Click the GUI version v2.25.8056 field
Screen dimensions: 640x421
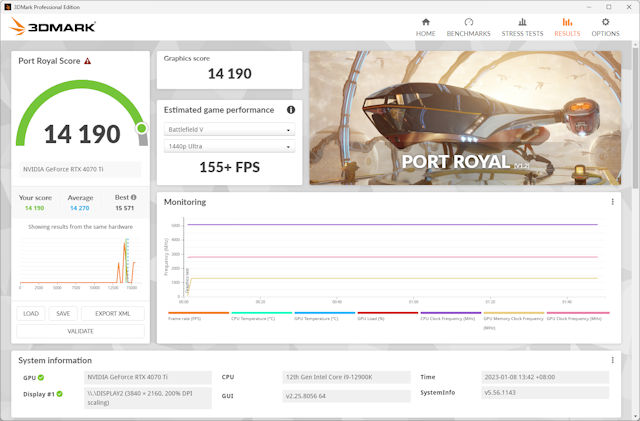[x=346, y=396]
